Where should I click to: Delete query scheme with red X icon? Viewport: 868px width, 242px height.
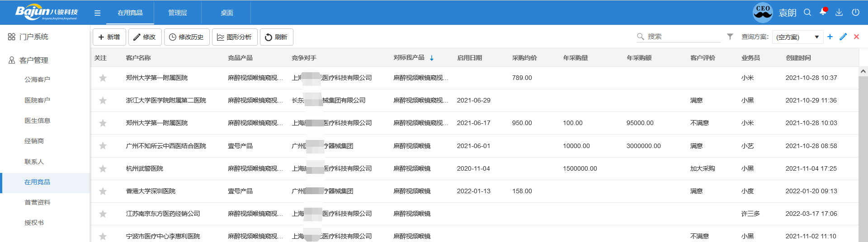pyautogui.click(x=856, y=37)
